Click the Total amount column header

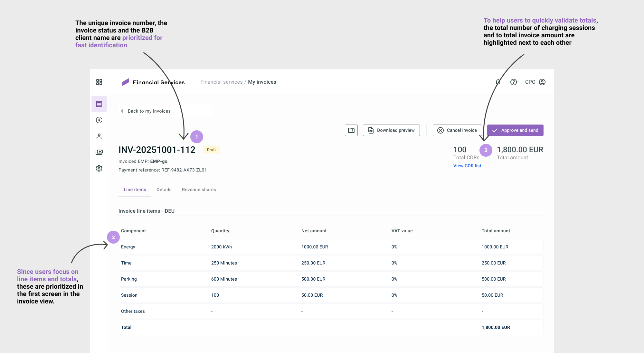click(496, 231)
